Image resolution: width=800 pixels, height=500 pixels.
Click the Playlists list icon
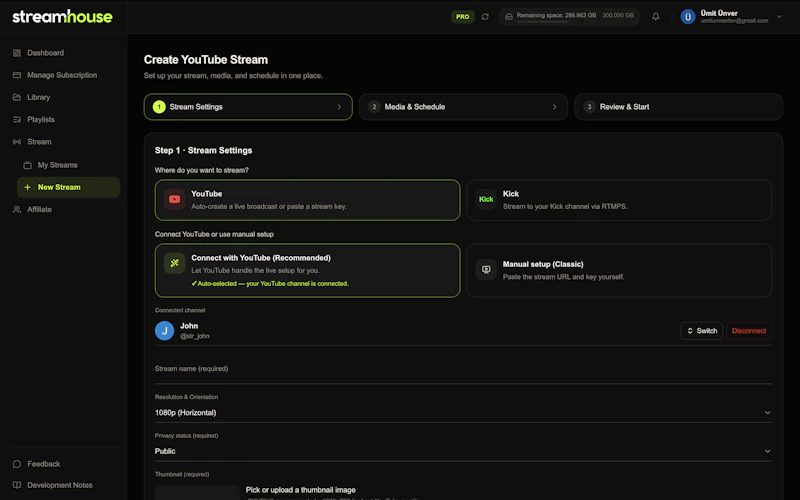17,119
